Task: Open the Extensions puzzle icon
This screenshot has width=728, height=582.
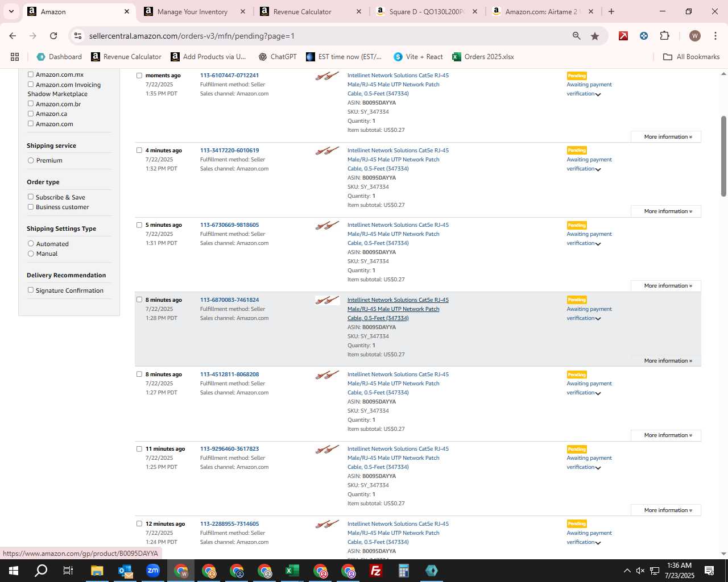Action: pyautogui.click(x=664, y=36)
